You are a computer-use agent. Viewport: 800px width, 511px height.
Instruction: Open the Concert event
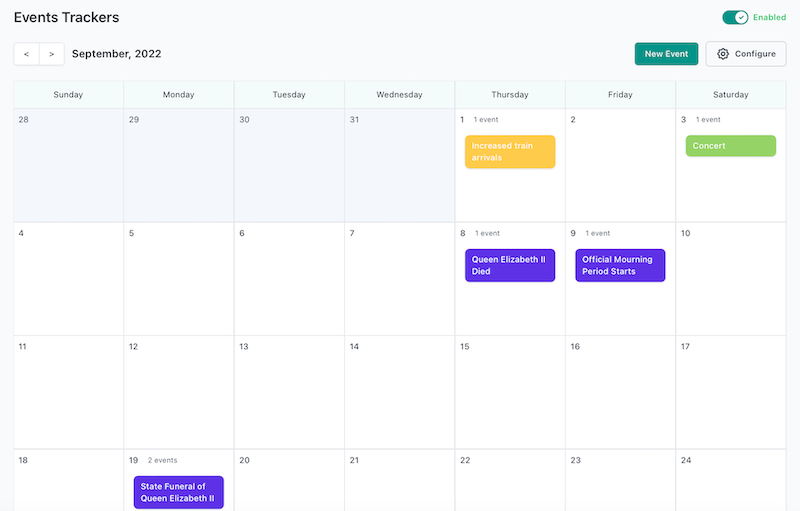tap(731, 146)
